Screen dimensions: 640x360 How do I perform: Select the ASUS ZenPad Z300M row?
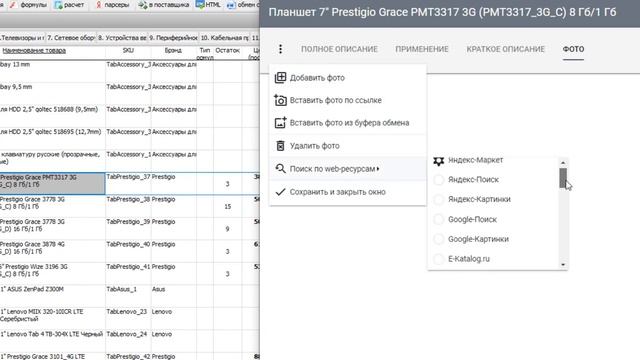pos(52,296)
